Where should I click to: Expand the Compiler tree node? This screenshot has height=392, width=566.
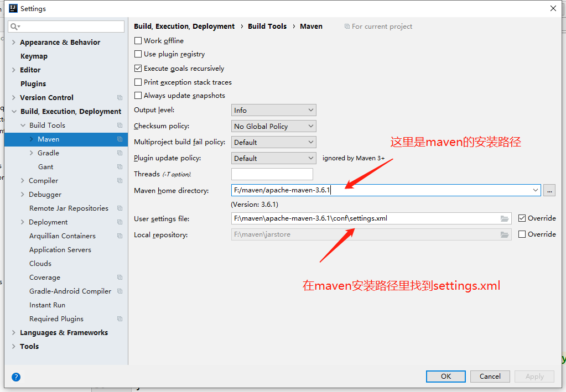tap(22, 181)
